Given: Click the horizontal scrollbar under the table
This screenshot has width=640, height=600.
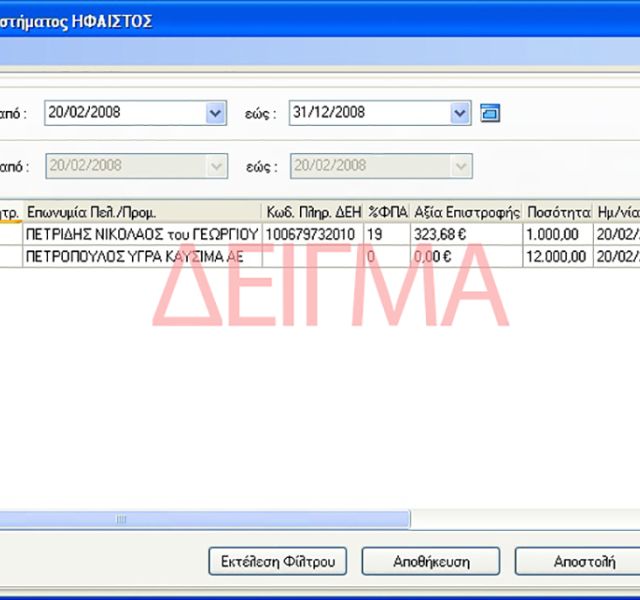Looking at the screenshot, I should (200, 519).
